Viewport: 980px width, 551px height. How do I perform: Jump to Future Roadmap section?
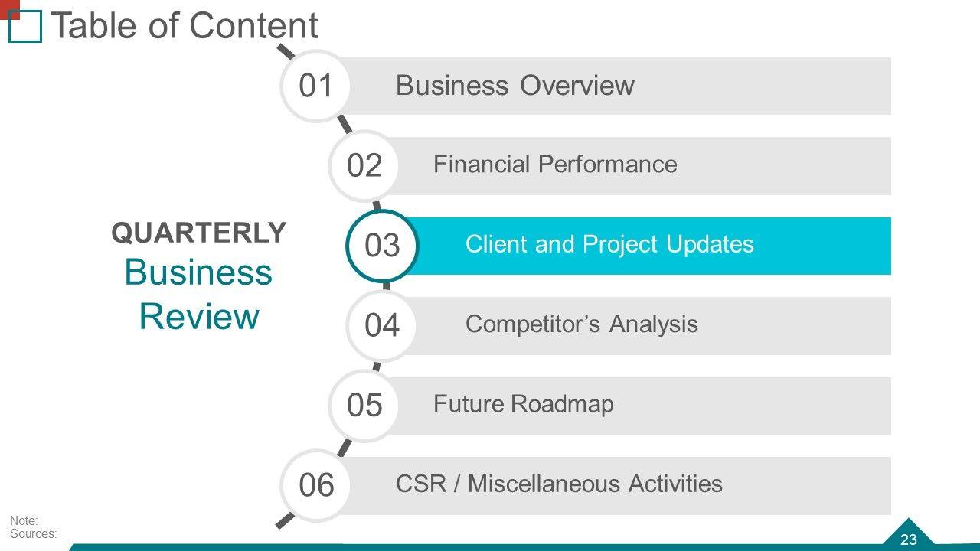[524, 404]
